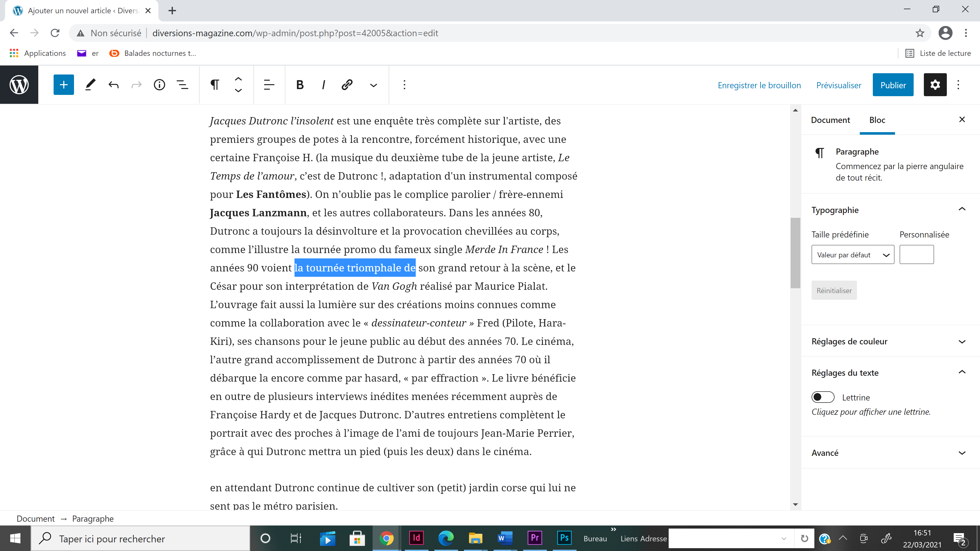This screenshot has height=551, width=980.
Task: Click Prévisualiser
Action: click(x=838, y=85)
